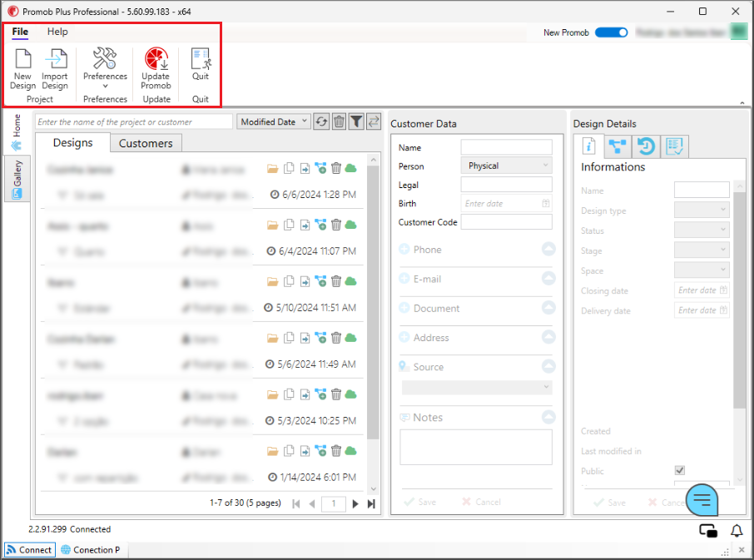754x560 pixels.
Task: Click the Quit icon in ribbon
Action: (201, 58)
